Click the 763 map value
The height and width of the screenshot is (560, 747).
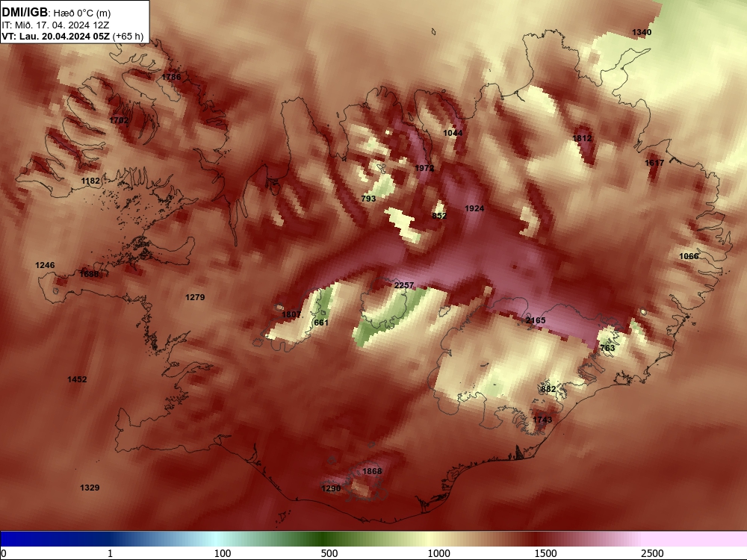pos(607,348)
